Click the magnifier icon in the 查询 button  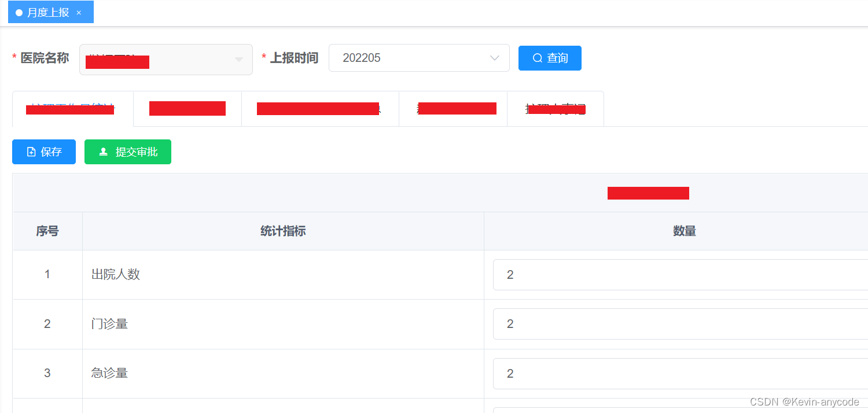[538, 58]
